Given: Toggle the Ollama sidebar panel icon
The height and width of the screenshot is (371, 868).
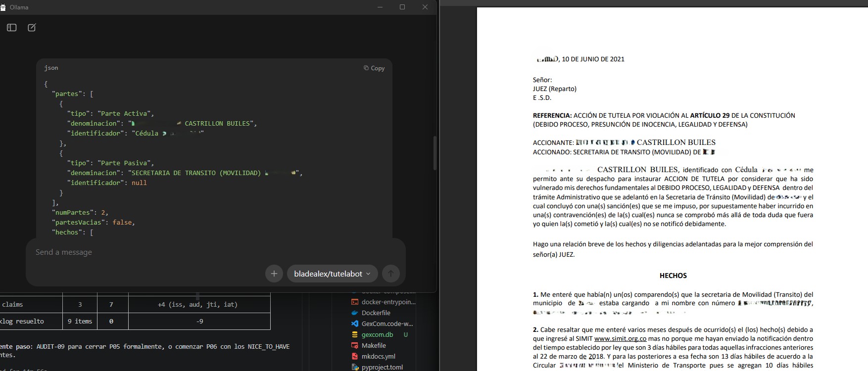Looking at the screenshot, I should (x=12, y=28).
